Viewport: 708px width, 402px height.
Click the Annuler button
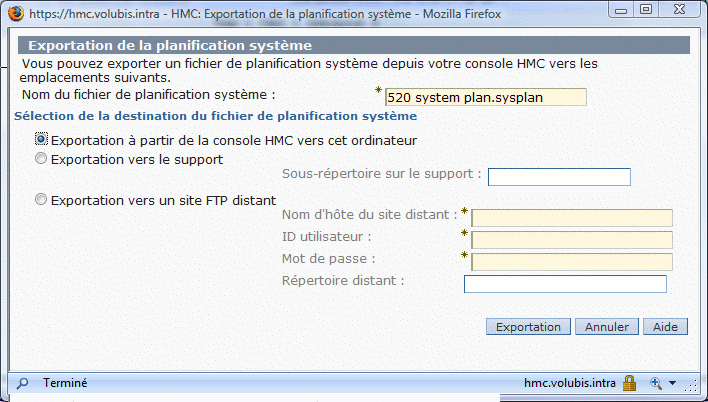click(x=607, y=327)
